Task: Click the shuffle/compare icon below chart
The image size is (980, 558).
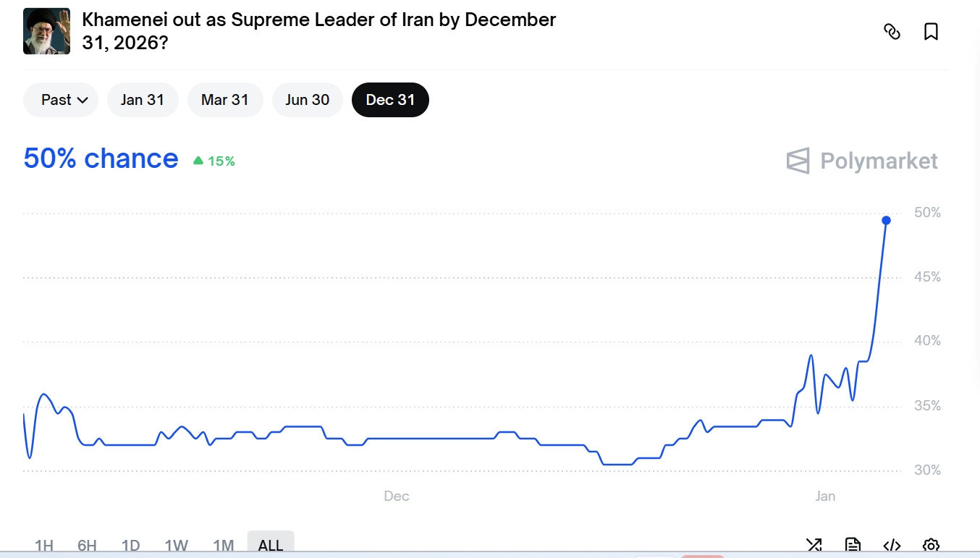Action: (814, 545)
